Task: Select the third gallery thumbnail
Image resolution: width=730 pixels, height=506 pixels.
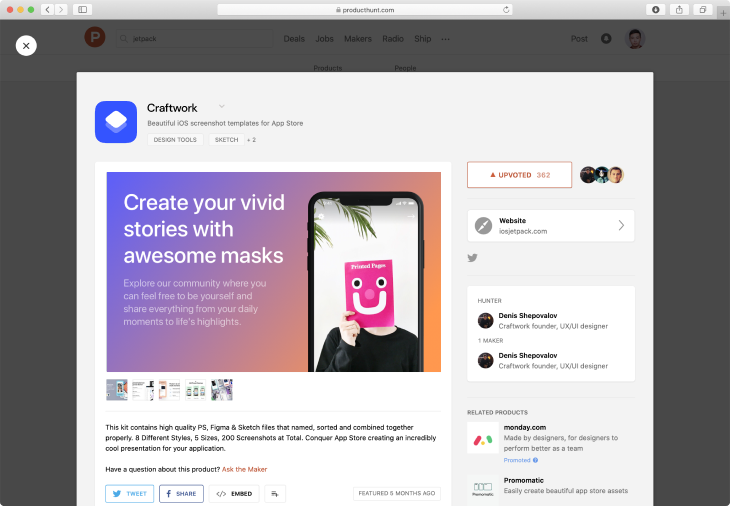Action: click(x=169, y=390)
